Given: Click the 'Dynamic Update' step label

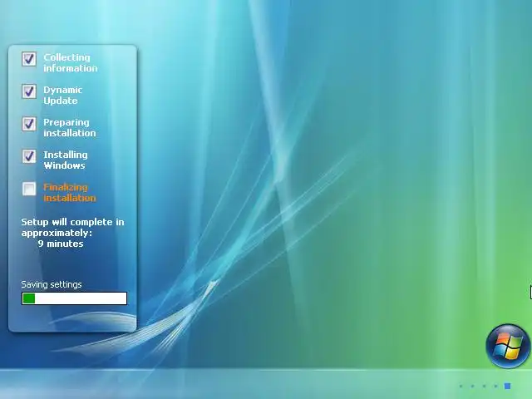Looking at the screenshot, I should [63, 96].
